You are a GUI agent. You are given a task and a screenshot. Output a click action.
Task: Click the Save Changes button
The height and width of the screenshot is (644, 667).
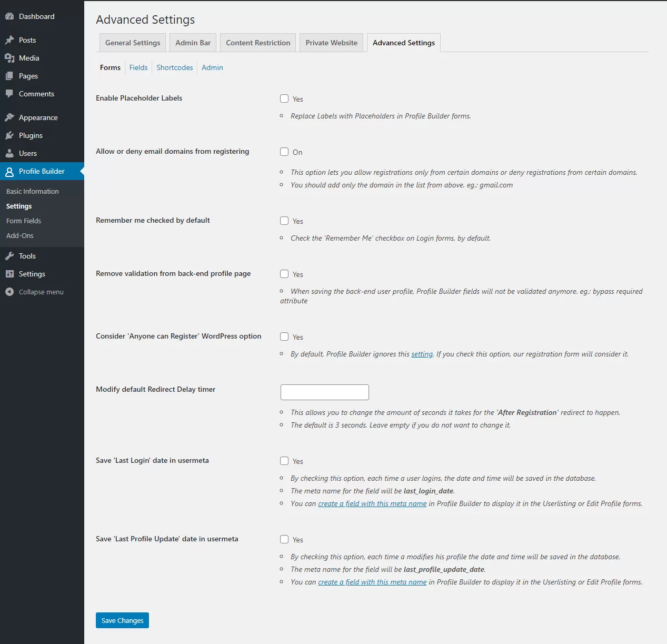122,620
